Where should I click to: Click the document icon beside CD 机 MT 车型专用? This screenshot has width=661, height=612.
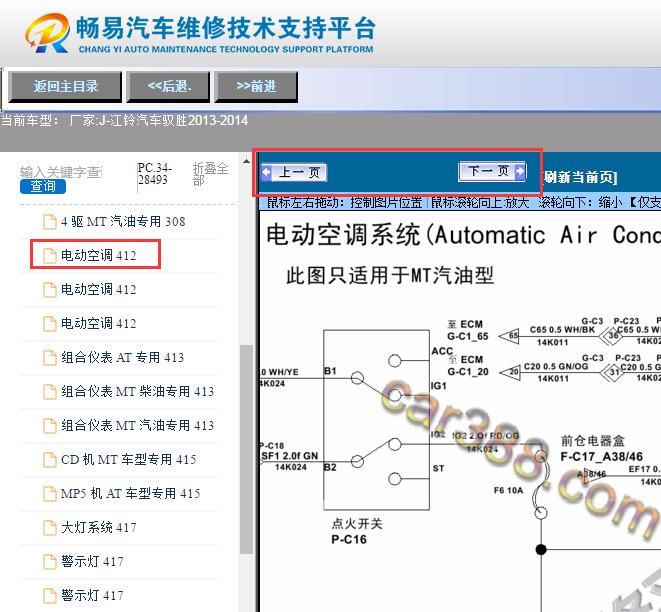[x=50, y=459]
